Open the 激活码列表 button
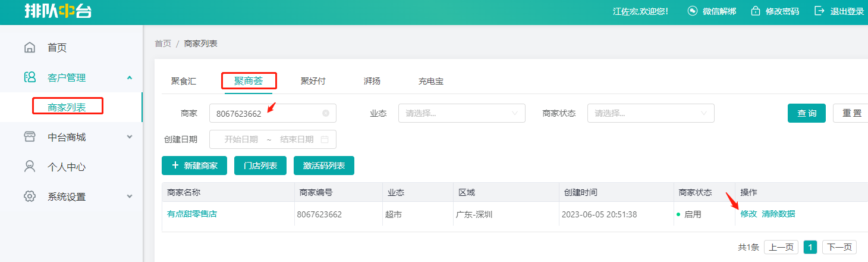The width and height of the screenshot is (868, 262). pyautogui.click(x=324, y=166)
